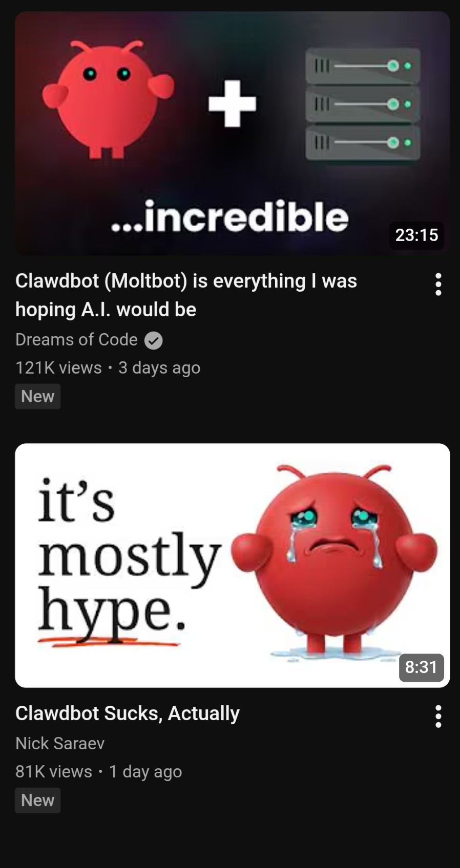Viewport: 460px width, 868px height.
Task: Open the video titled Clawdbot (Moltbot) is everything
Action: click(x=186, y=295)
